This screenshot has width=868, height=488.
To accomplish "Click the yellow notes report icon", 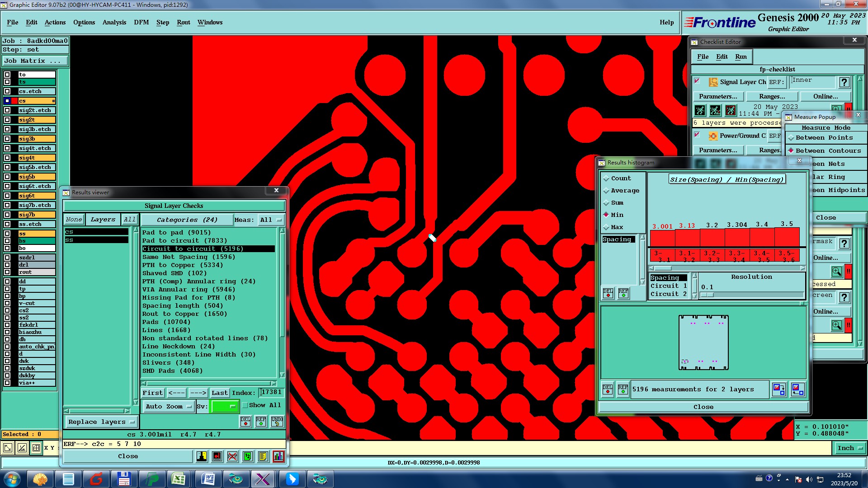I will coord(263,456).
